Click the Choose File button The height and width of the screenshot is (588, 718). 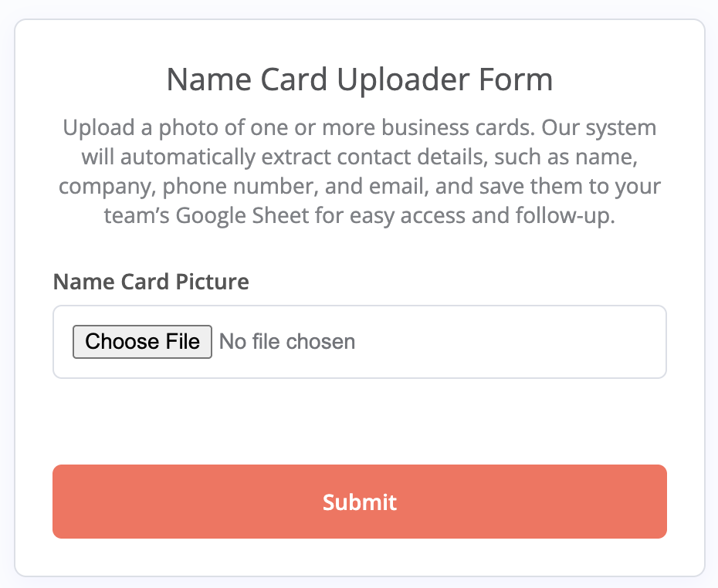(142, 342)
